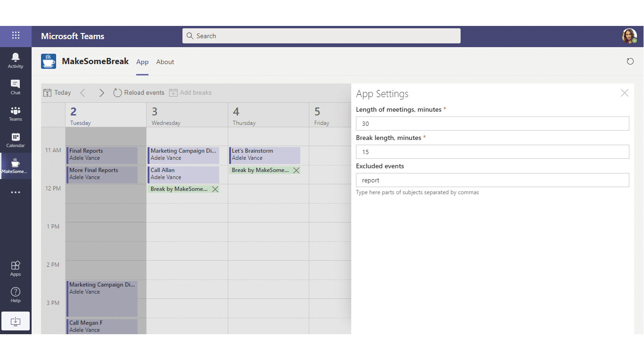Expand more apps ellipsis in sidebar

pos(16,192)
